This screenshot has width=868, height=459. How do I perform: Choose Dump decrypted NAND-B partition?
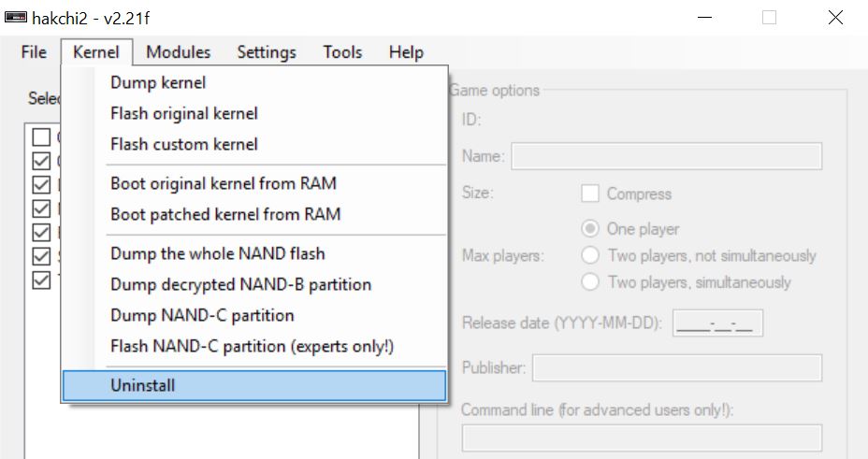click(254, 284)
